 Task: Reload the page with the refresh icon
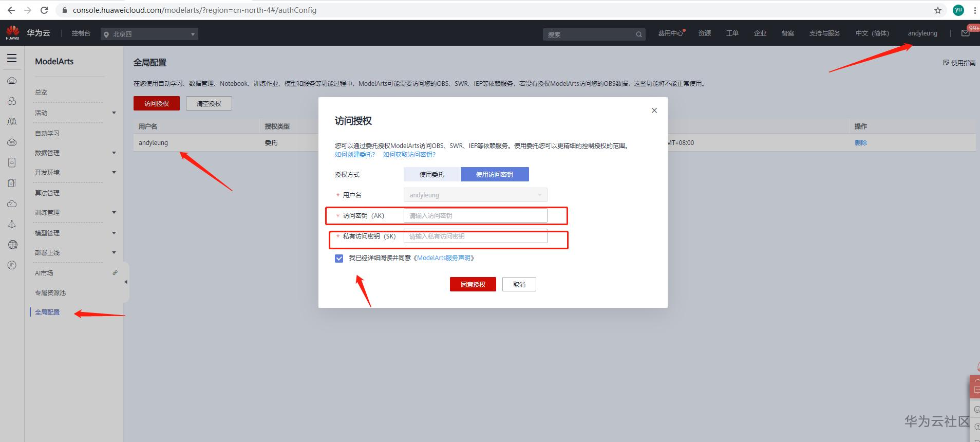[44, 10]
